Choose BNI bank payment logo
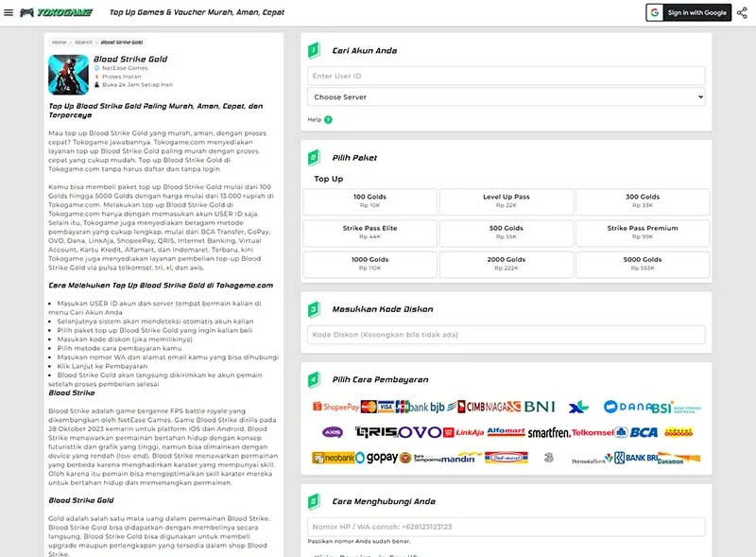Viewport: 756px width, 557px height. pos(540,407)
